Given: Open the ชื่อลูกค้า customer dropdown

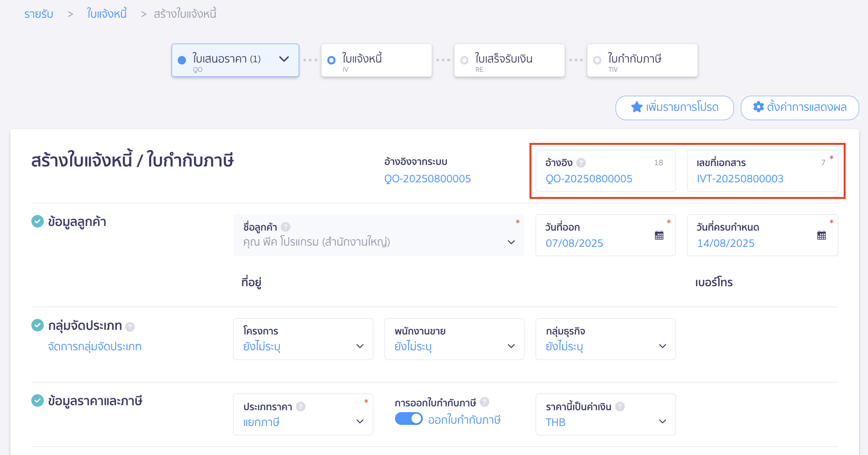Looking at the screenshot, I should coord(378,235).
